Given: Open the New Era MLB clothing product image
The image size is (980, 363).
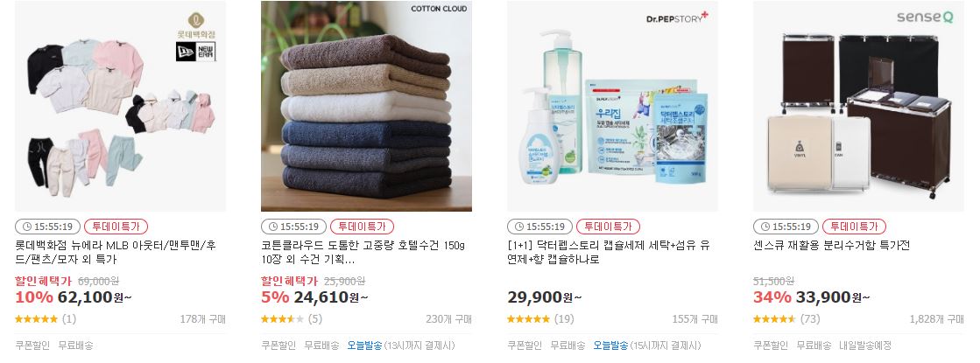Looking at the screenshot, I should coord(121,106).
